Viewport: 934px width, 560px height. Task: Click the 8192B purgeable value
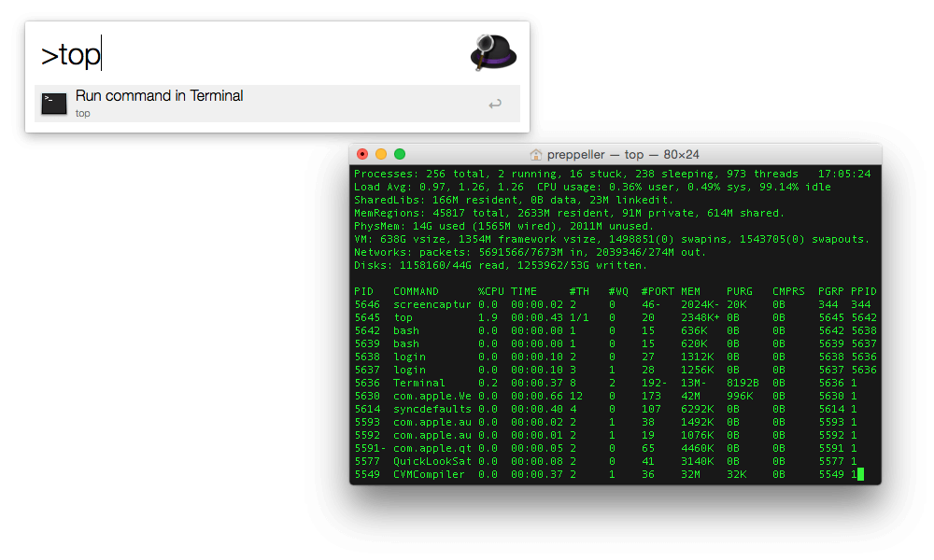(x=743, y=384)
